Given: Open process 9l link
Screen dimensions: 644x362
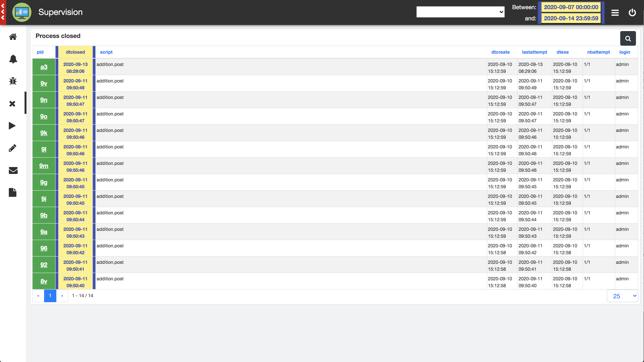Looking at the screenshot, I should pos(44,149).
